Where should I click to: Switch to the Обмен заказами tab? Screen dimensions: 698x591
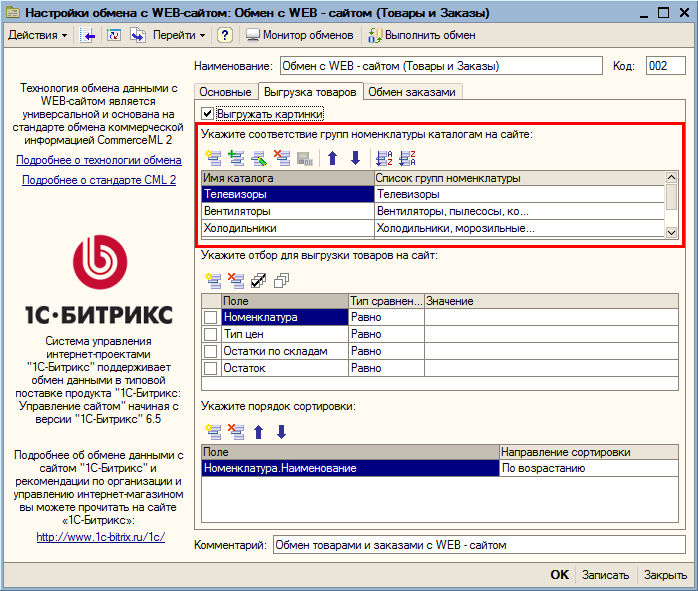(x=412, y=92)
